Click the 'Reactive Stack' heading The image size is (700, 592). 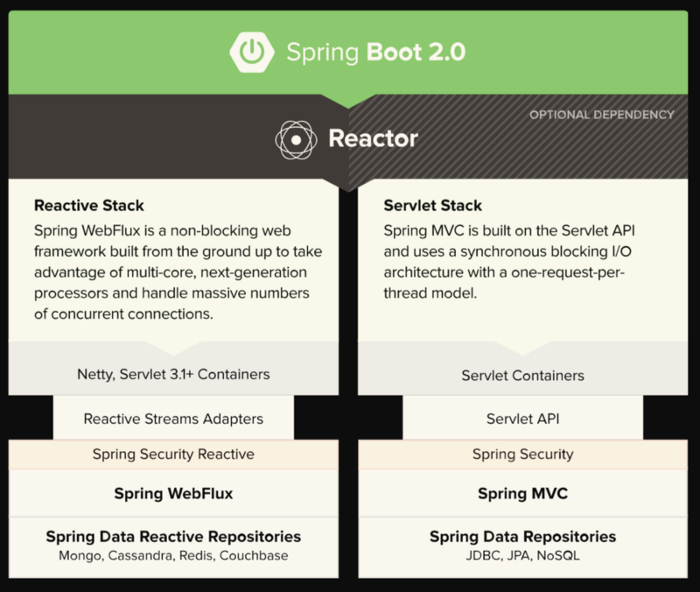point(89,206)
